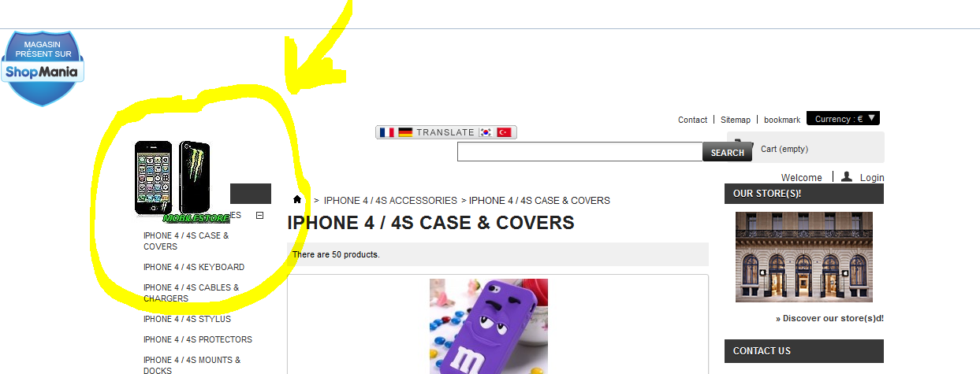Select iPhone 4 / 4S Keyboard category
Screen dimensions: 980x374
tap(194, 267)
